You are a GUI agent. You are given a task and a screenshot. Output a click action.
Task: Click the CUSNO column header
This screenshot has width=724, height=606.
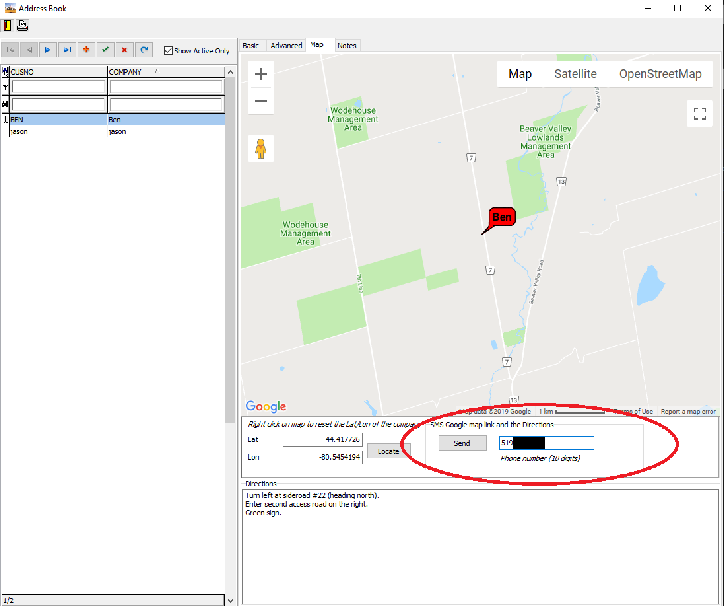coord(58,72)
